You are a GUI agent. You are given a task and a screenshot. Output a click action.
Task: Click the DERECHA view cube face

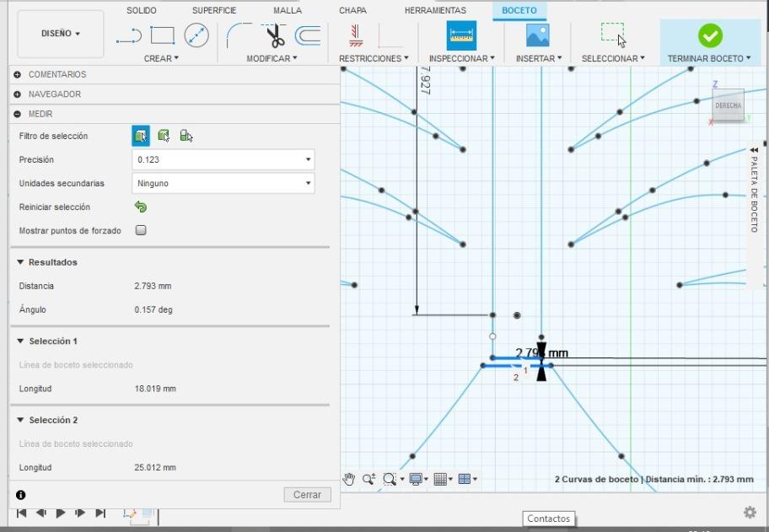pyautogui.click(x=729, y=105)
